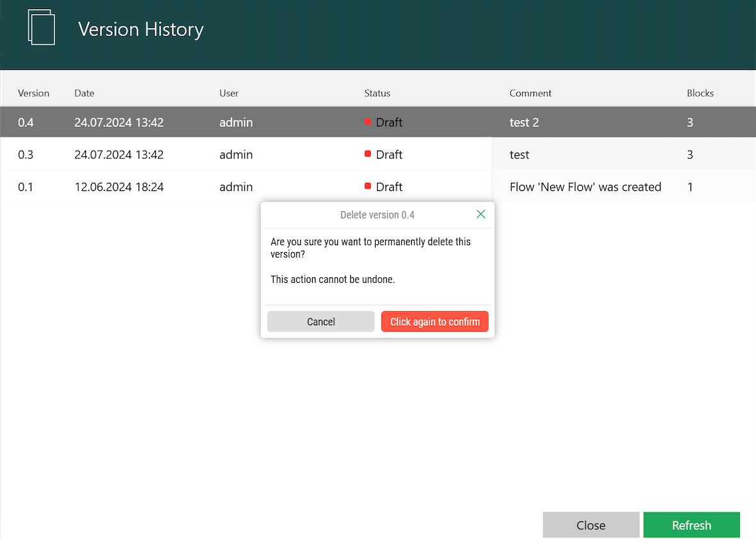Click the Comment column header

530,93
